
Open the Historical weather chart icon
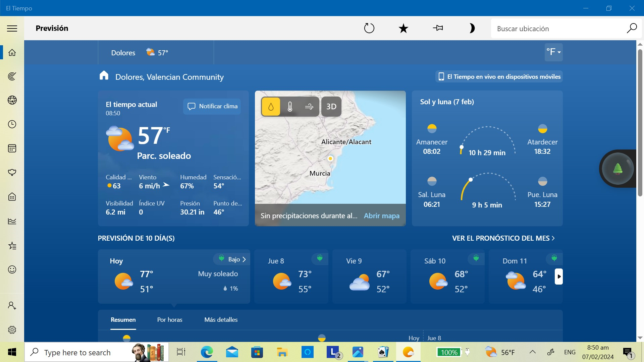pos(12,221)
